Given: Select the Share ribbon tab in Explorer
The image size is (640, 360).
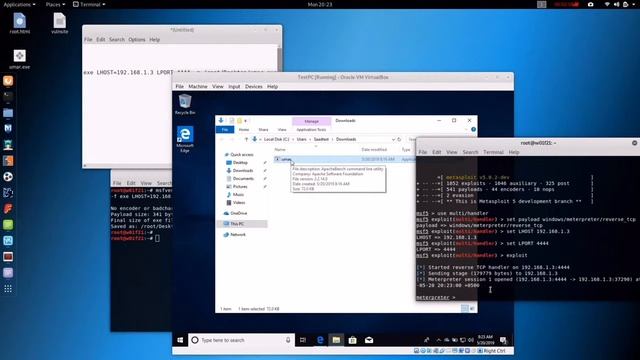Looking at the screenshot, I should pyautogui.click(x=263, y=129).
